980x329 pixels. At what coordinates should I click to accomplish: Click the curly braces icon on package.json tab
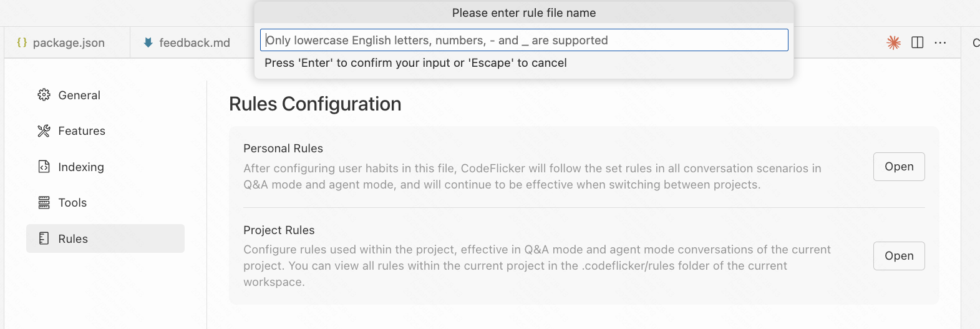pyautogui.click(x=22, y=42)
